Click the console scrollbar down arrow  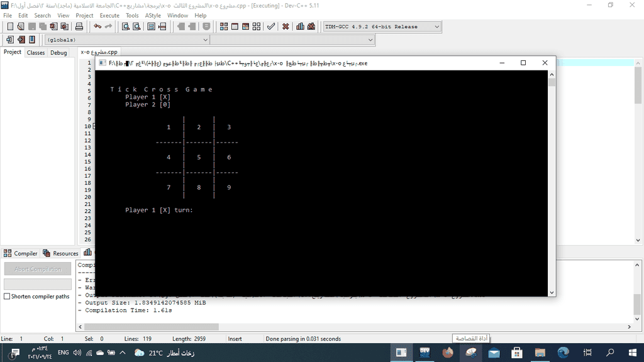[x=552, y=293]
